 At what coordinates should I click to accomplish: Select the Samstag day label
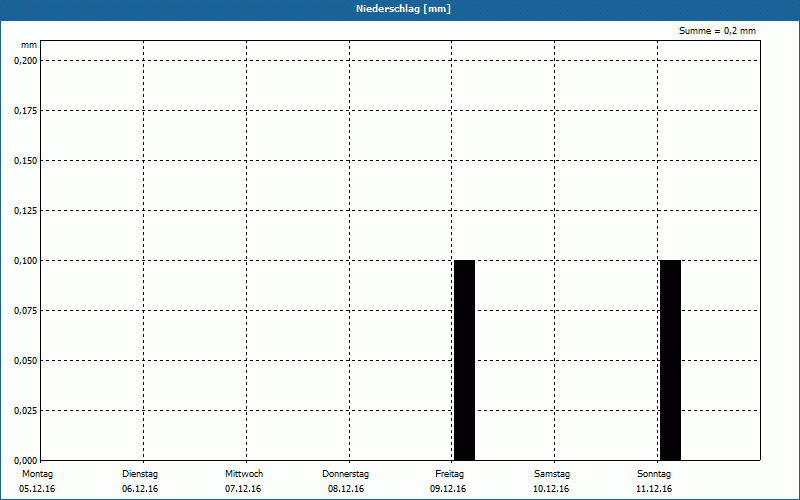point(552,474)
